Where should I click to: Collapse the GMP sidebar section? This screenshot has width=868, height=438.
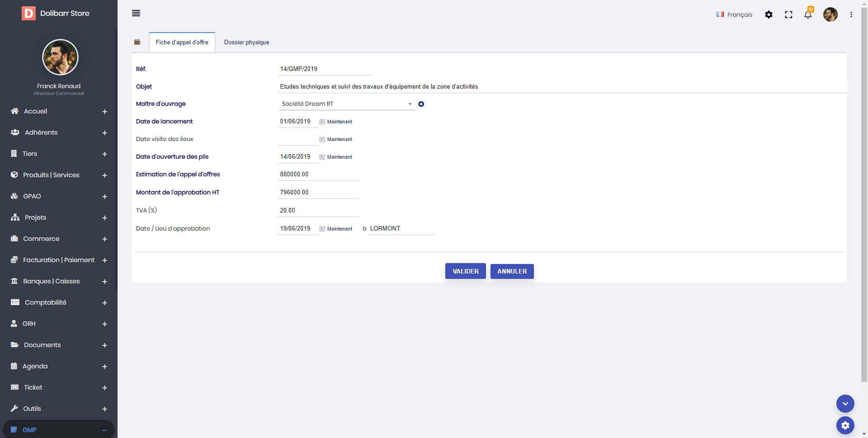coord(104,430)
